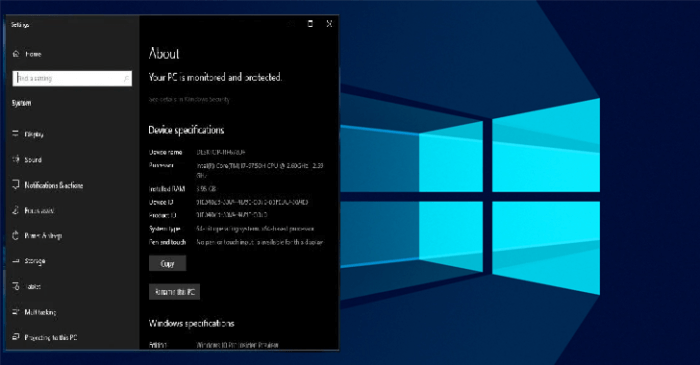Click 'Your PC is monitored and protected' text

coord(215,78)
